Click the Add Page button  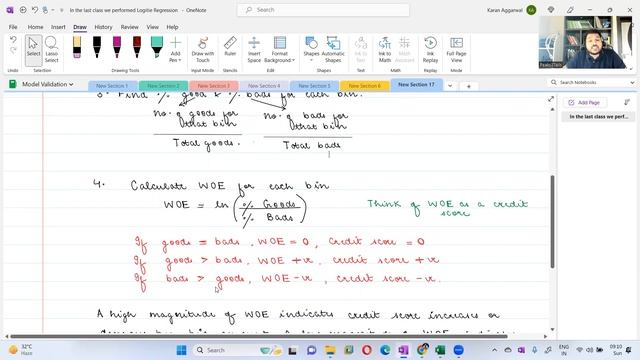coord(584,102)
